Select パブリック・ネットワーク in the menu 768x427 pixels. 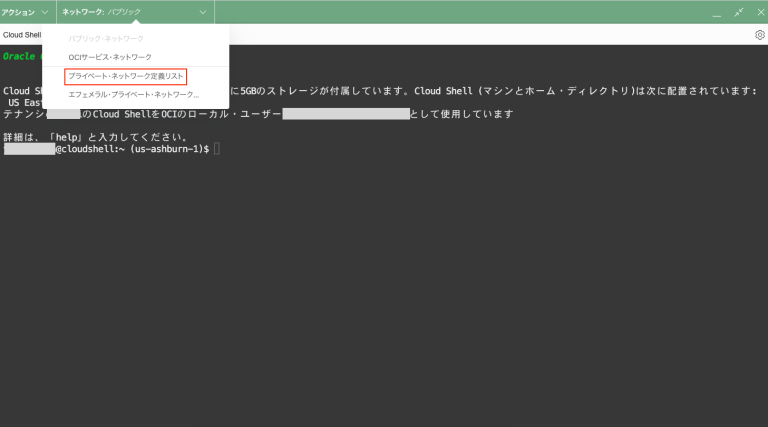tap(105, 38)
